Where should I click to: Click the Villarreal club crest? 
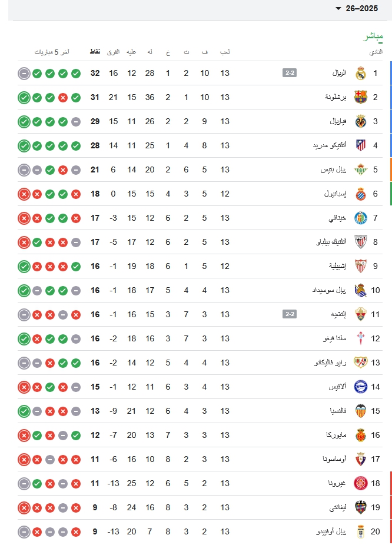[360, 122]
